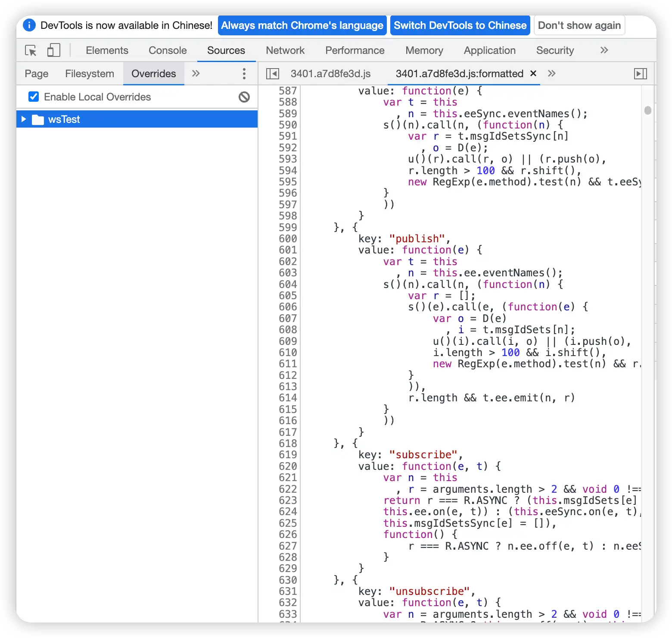672x638 pixels.
Task: Switch to the Filesystem navigator tab
Action: pos(90,74)
